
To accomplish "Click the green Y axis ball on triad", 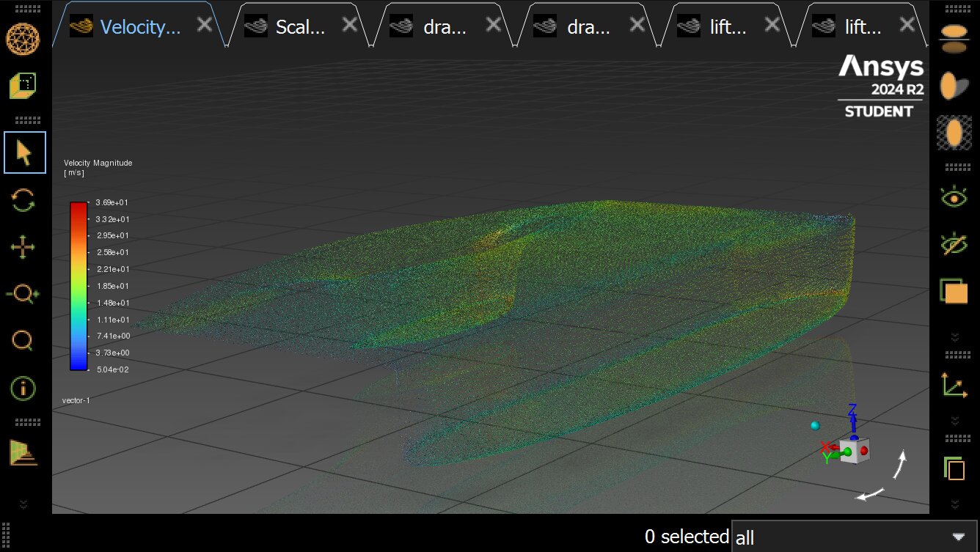I will point(846,452).
